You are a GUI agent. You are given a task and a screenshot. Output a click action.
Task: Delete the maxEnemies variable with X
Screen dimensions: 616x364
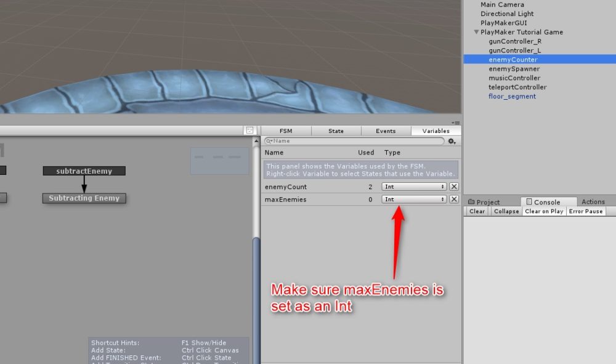click(x=454, y=199)
